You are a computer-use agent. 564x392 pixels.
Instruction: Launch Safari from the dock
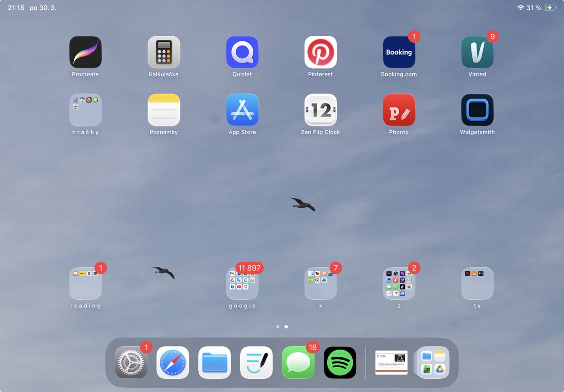pyautogui.click(x=172, y=362)
